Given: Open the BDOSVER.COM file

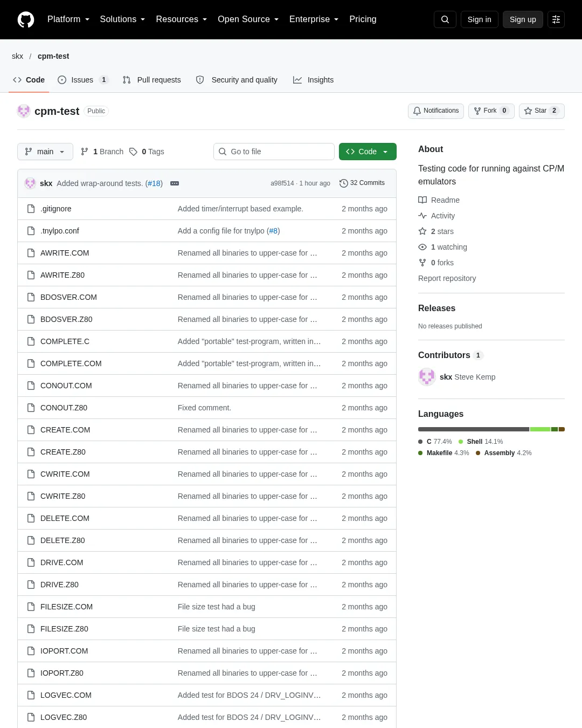Looking at the screenshot, I should tap(68, 297).
